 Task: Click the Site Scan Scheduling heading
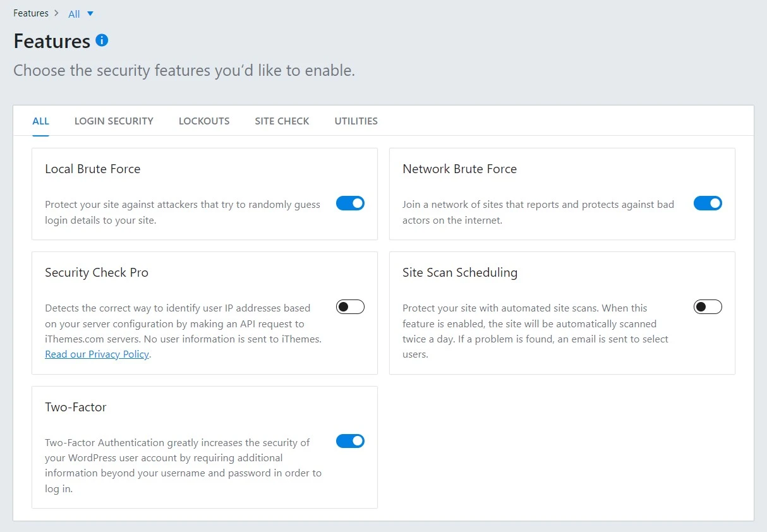459,272
